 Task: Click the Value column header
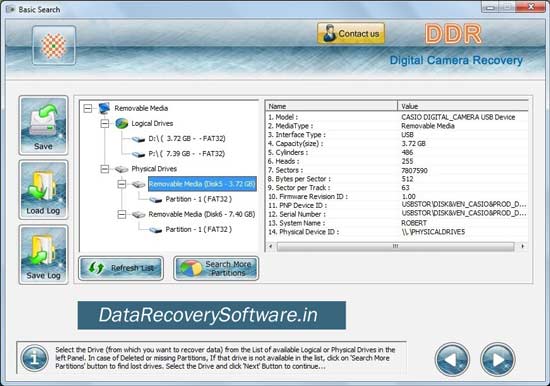pos(463,106)
